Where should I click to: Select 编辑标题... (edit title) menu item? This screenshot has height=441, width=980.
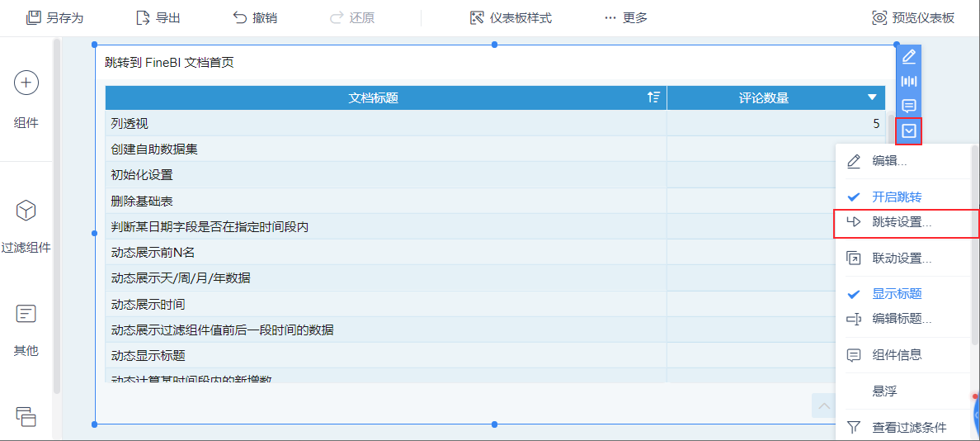click(x=904, y=319)
